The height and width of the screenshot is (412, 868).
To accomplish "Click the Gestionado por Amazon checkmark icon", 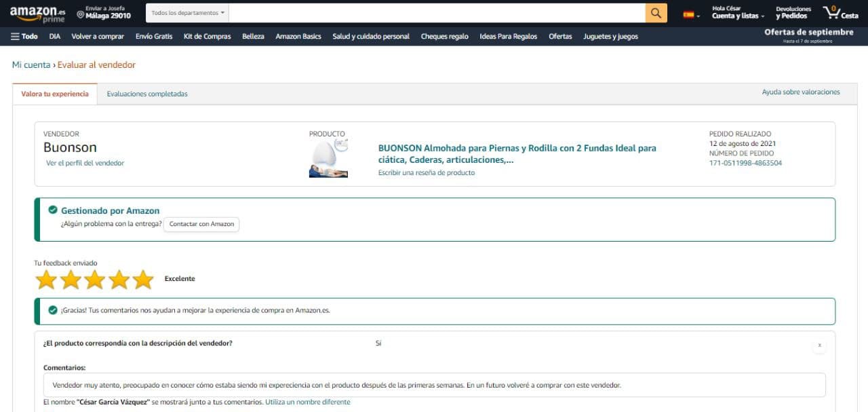I will click(53, 210).
